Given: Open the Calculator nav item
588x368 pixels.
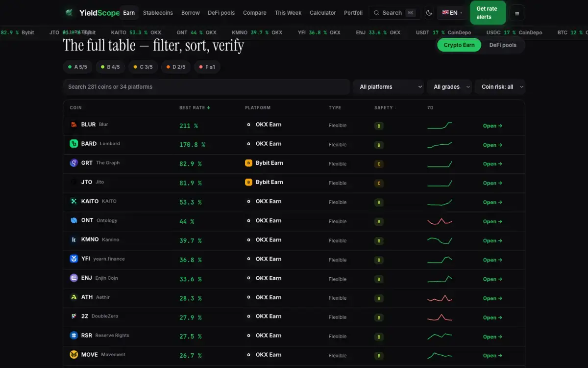Looking at the screenshot, I should [x=323, y=13].
